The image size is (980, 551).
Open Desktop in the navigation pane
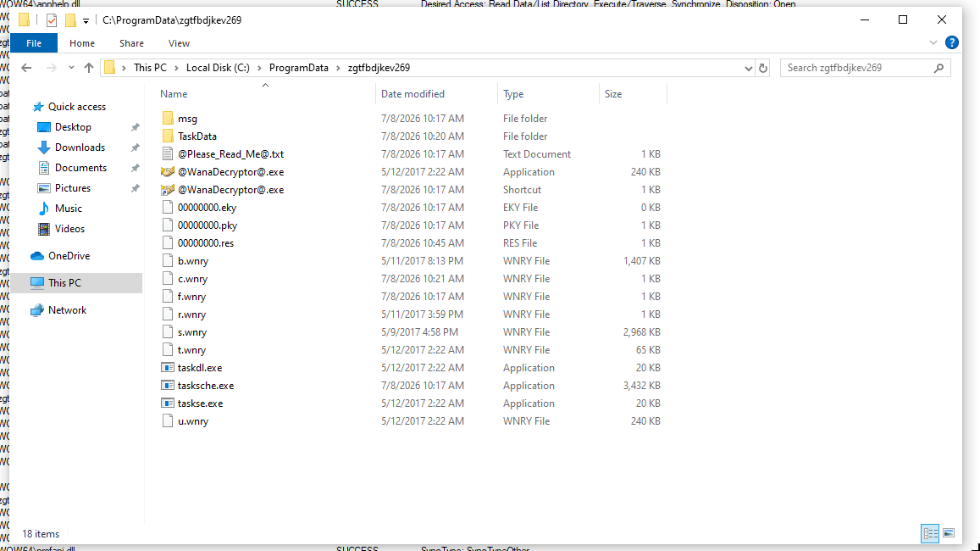(x=73, y=127)
